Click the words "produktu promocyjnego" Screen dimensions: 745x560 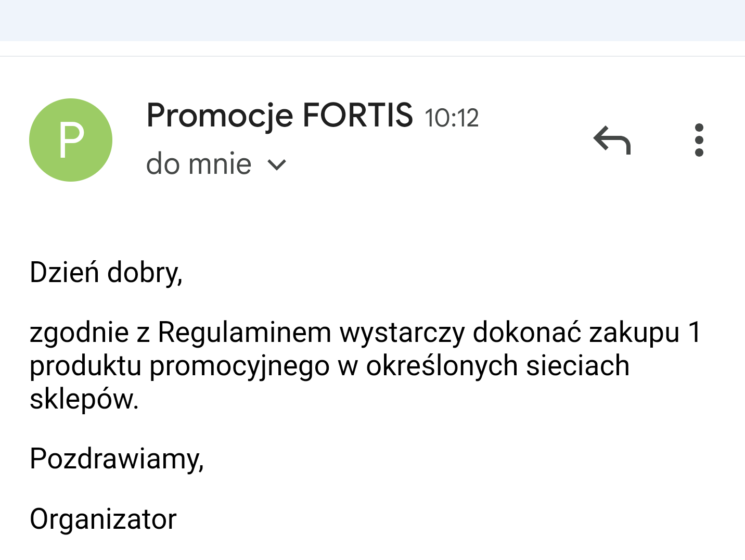[x=179, y=366]
